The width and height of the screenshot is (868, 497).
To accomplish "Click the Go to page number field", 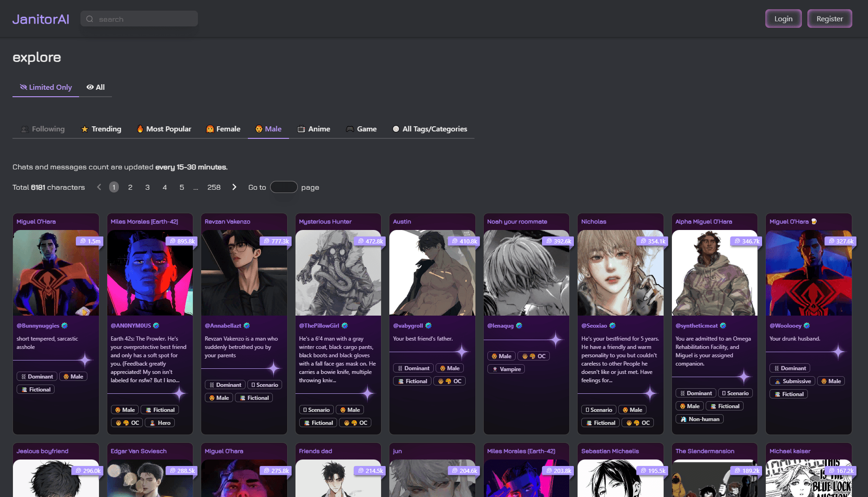I will (283, 187).
